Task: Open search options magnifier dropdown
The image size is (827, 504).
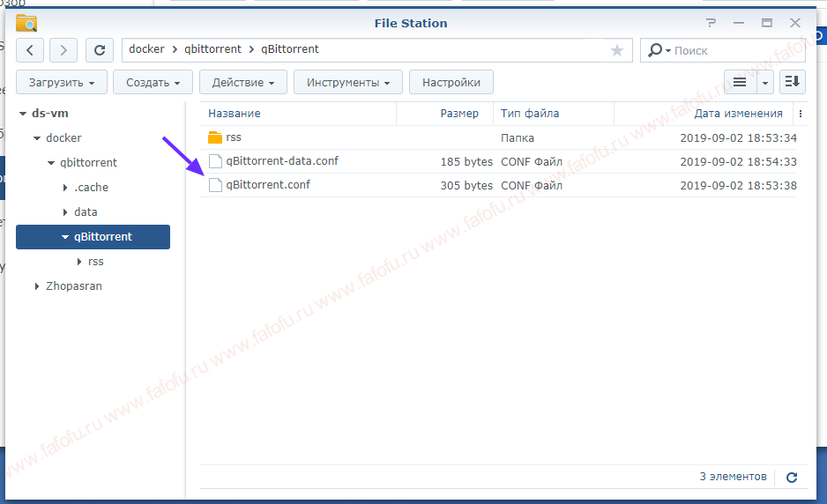Action: click(x=659, y=50)
